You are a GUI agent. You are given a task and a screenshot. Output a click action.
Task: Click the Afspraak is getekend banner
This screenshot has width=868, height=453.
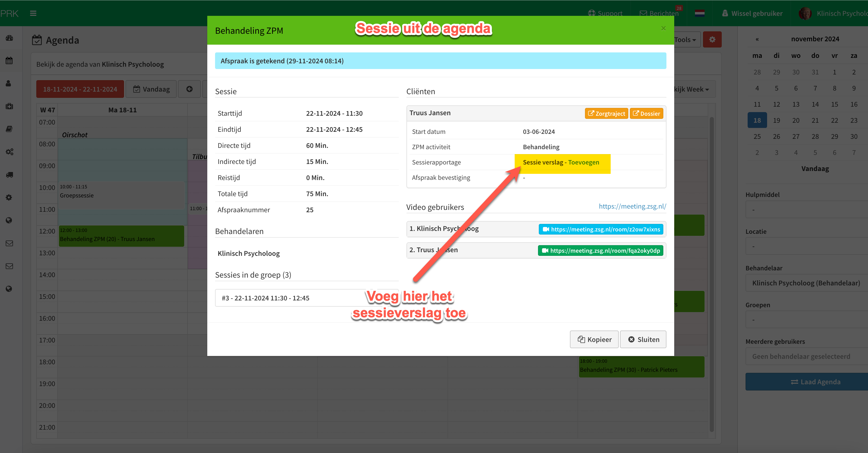pyautogui.click(x=440, y=61)
